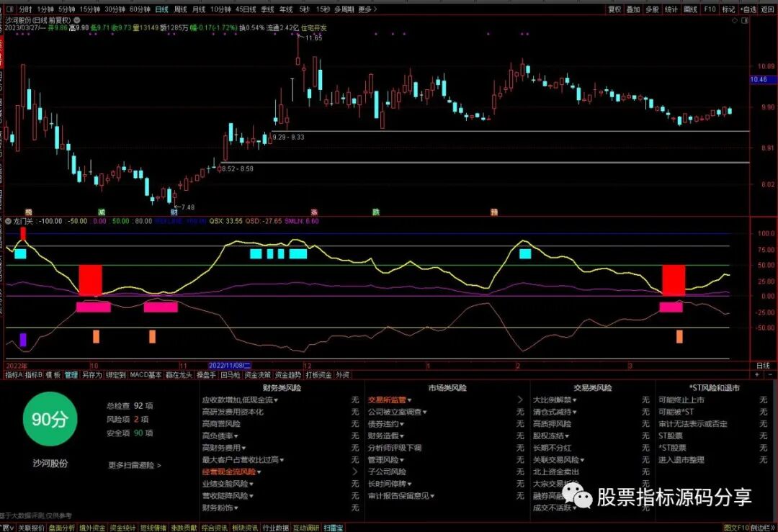Select the 日线 period
Viewport: 778px width, 532px height.
162,9
